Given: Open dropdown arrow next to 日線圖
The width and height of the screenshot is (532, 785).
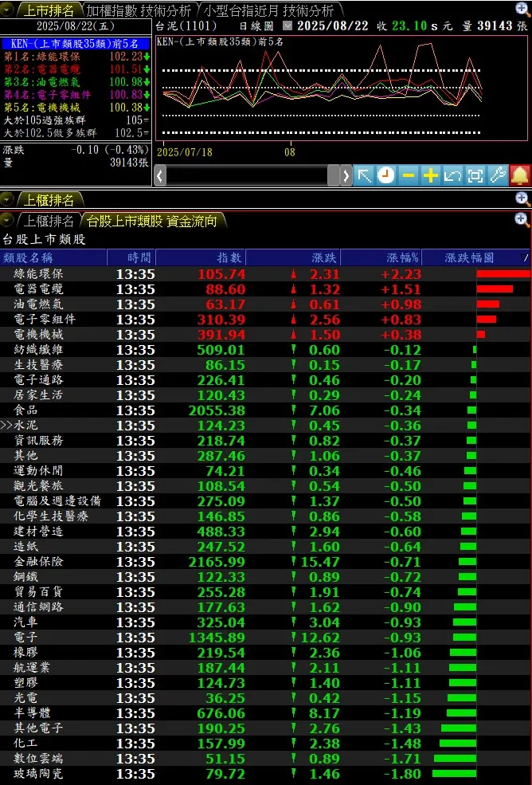Looking at the screenshot, I should pyautogui.click(x=288, y=26).
